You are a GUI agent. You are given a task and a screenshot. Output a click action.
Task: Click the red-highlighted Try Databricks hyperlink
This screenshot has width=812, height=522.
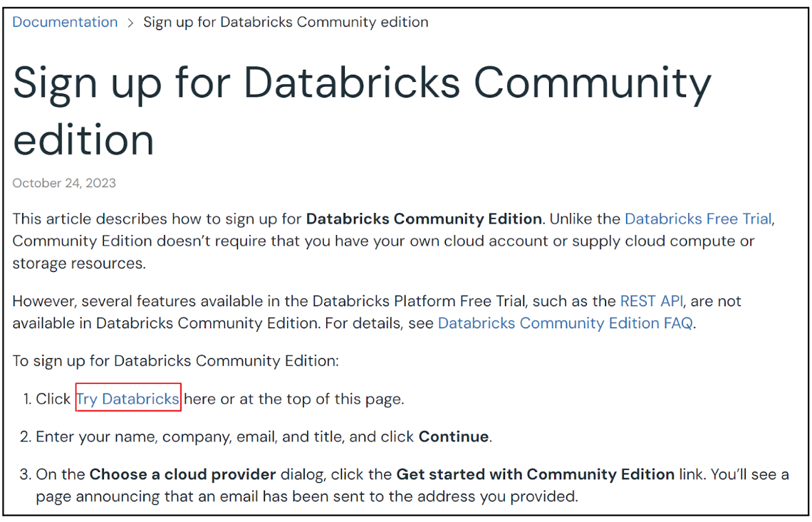click(128, 399)
